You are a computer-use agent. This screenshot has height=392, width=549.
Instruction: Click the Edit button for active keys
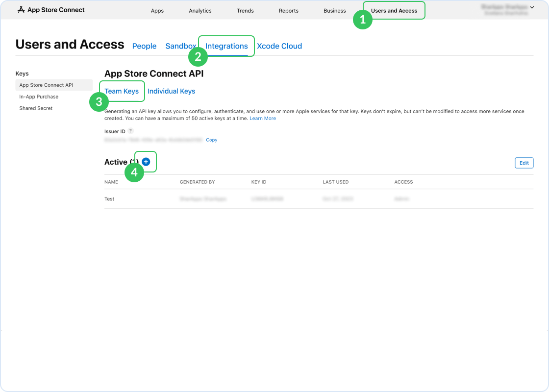524,163
